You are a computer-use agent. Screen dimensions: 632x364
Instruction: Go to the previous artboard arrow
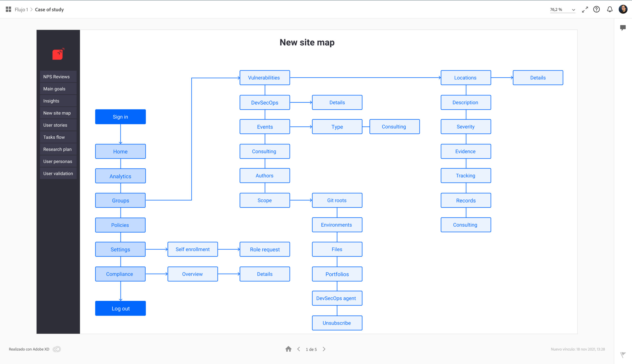pyautogui.click(x=299, y=349)
